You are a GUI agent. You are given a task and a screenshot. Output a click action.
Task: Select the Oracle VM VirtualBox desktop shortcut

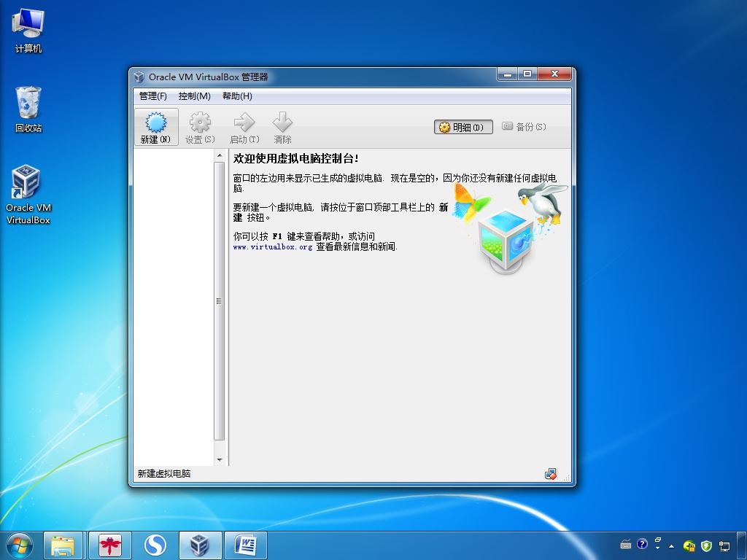28,194
